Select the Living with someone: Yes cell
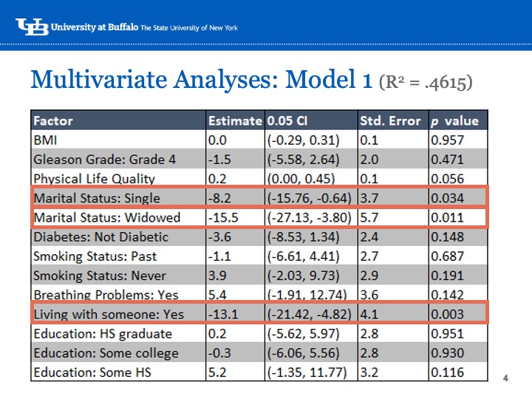 tap(109, 314)
